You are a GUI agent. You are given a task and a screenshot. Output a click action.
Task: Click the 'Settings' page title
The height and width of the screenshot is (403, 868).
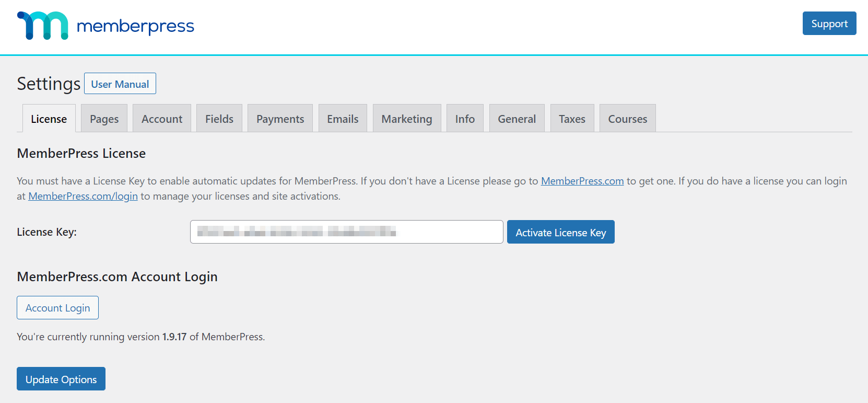pos(49,84)
